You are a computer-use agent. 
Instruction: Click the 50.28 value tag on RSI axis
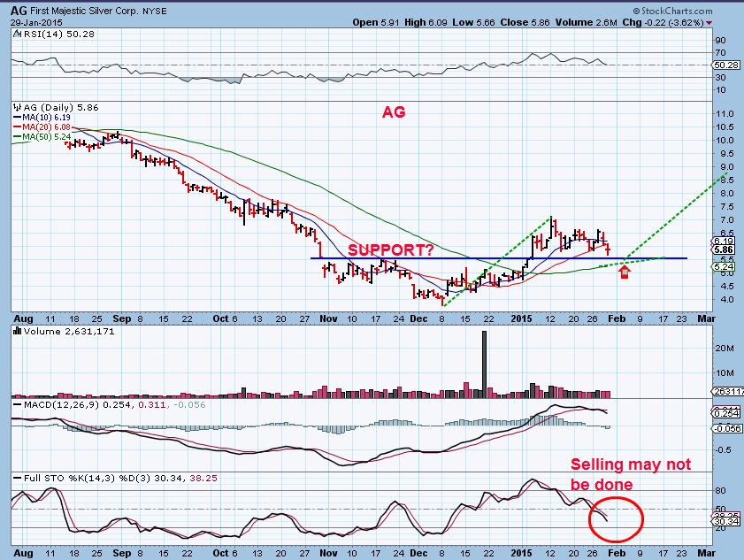coord(726,65)
